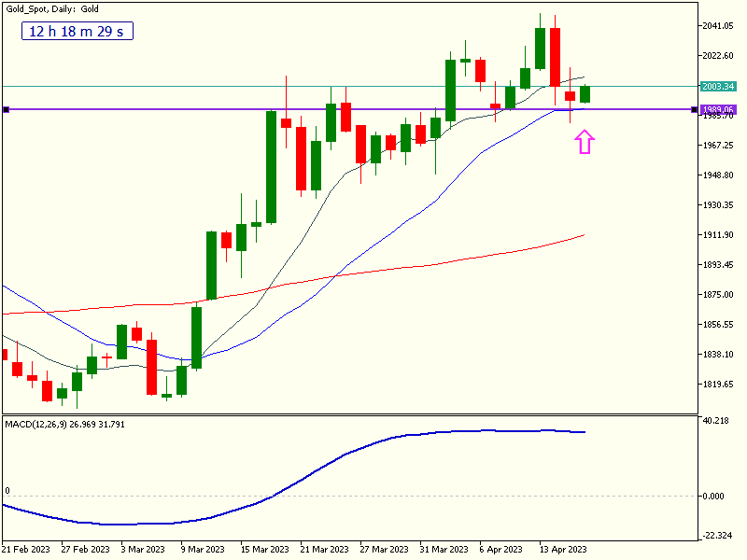This screenshot has width=747, height=560.
Task: Click the 21 Feb 2023 date label
Action: (x=26, y=550)
